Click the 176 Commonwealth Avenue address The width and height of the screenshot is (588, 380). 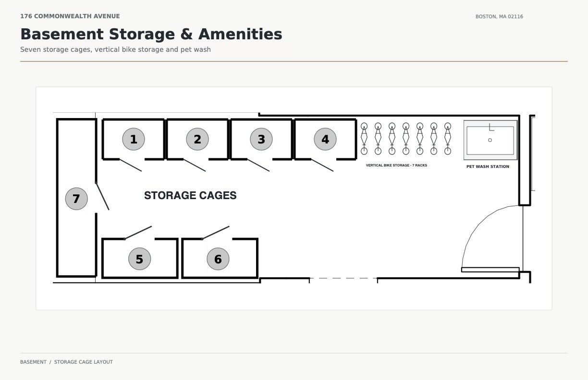(70, 16)
